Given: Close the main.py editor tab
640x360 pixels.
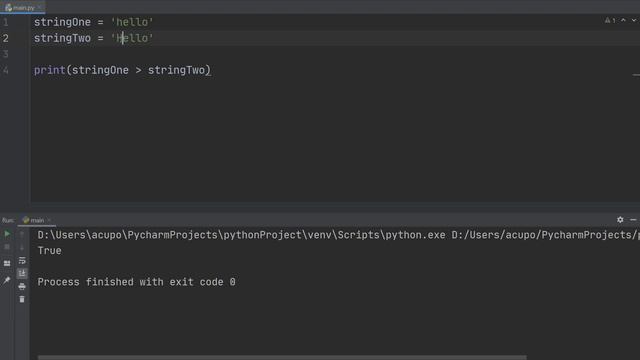Looking at the screenshot, I should 40,7.
